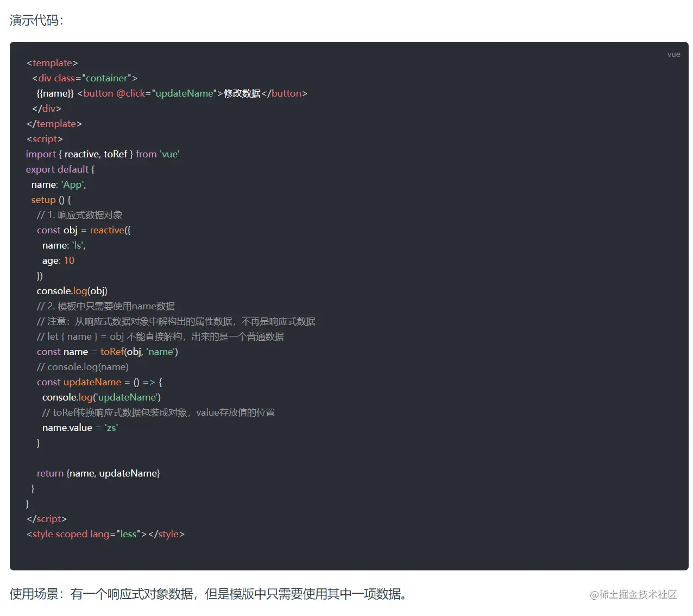Click the name: 'App' line

[x=59, y=185]
